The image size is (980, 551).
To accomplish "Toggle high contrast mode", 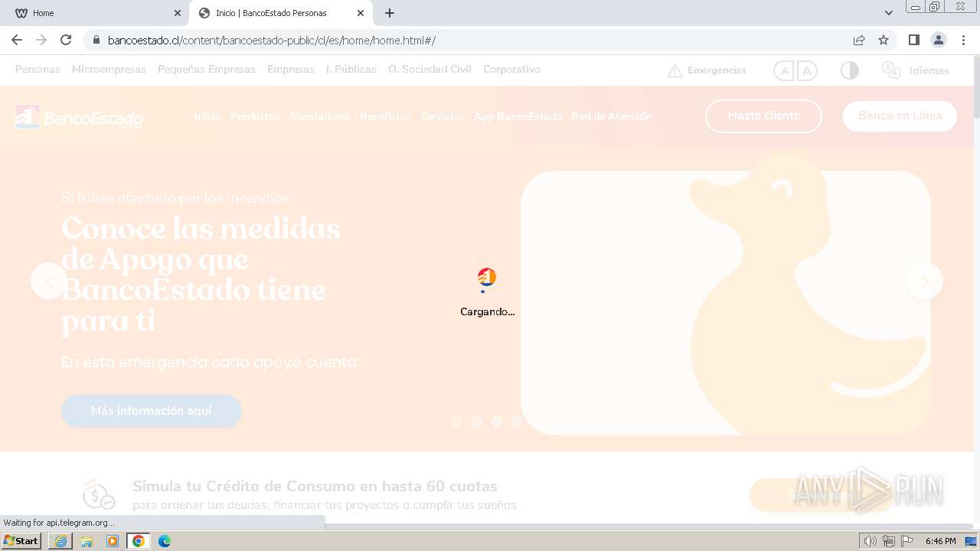I will pyautogui.click(x=849, y=70).
